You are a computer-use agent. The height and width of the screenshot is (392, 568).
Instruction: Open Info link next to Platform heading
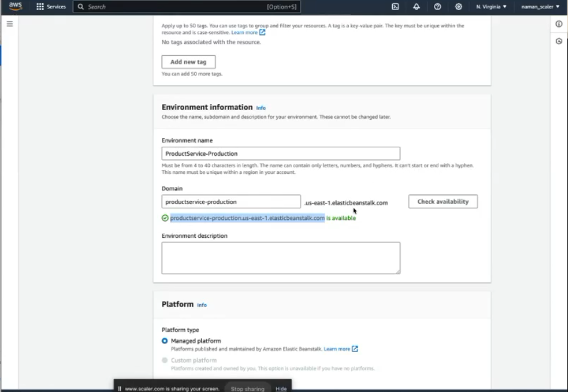(202, 305)
